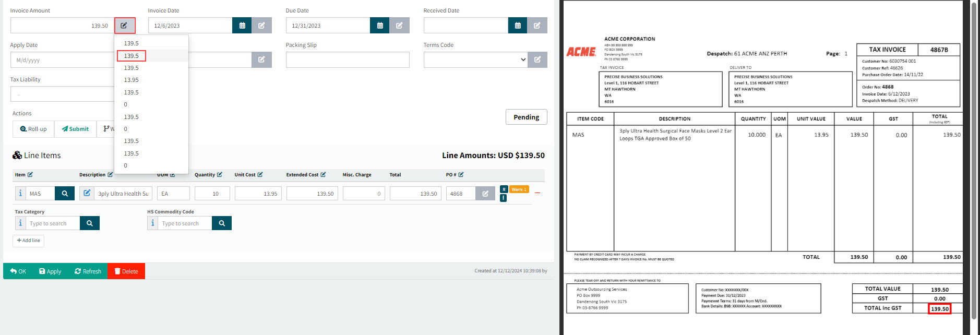The height and width of the screenshot is (335, 980).
Task: Click the Packing Slip input field
Action: coord(347,60)
